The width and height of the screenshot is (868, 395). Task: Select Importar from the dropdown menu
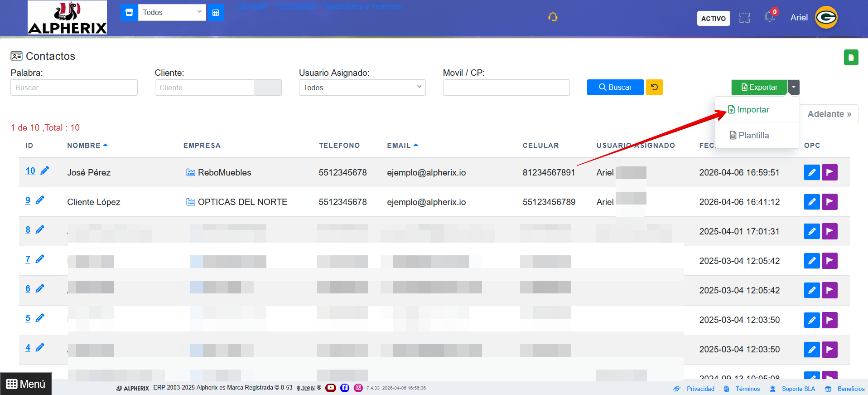pos(752,110)
